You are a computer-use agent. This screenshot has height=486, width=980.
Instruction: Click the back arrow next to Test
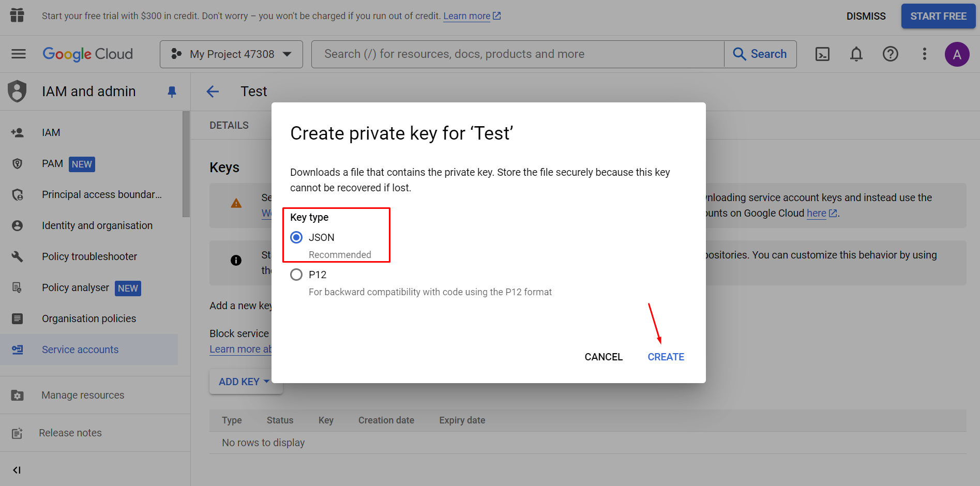213,91
